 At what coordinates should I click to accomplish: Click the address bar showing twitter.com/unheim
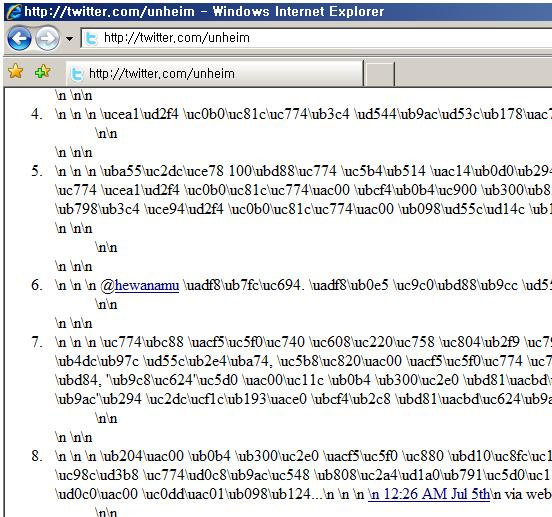click(317, 38)
